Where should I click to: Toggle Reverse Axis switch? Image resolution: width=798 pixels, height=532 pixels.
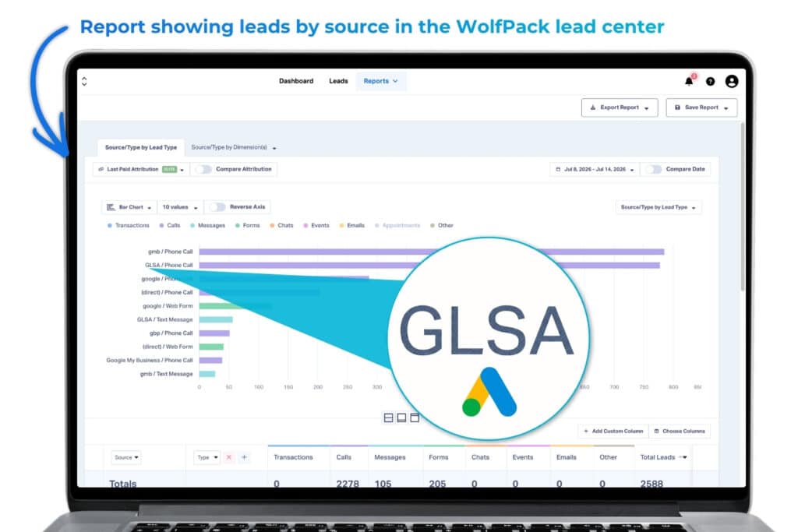217,207
